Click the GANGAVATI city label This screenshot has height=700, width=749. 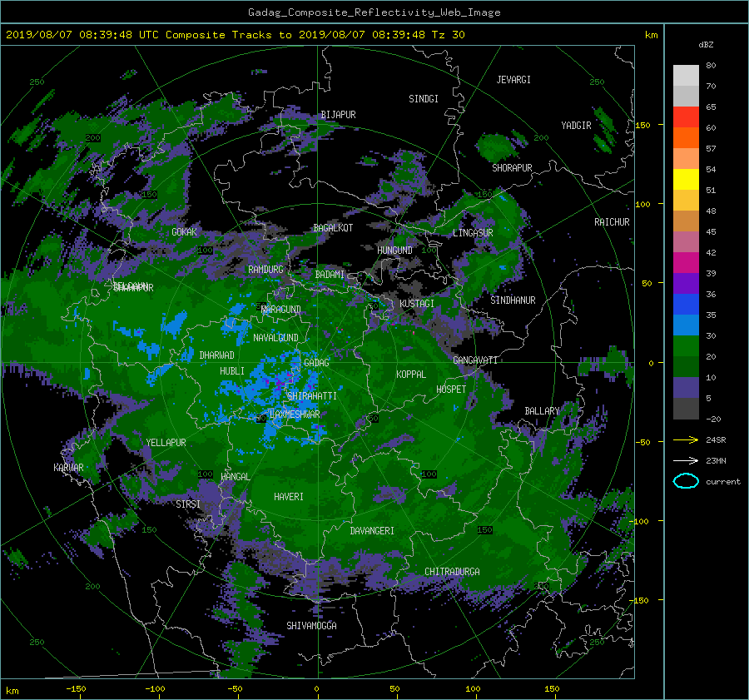[475, 360]
